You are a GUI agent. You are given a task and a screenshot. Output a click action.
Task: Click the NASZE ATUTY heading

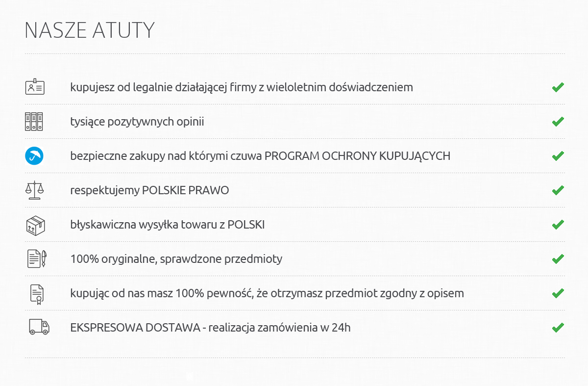click(x=90, y=30)
